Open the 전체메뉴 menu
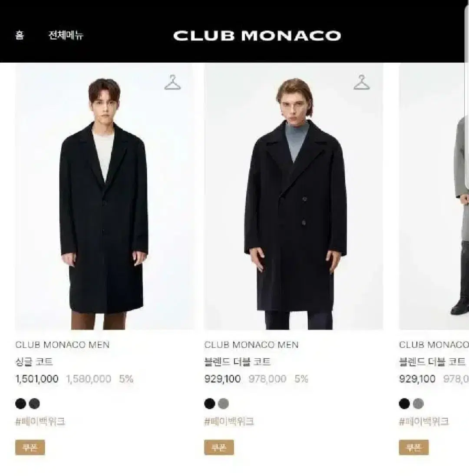Viewport: 469px width, 476px height. [66, 36]
